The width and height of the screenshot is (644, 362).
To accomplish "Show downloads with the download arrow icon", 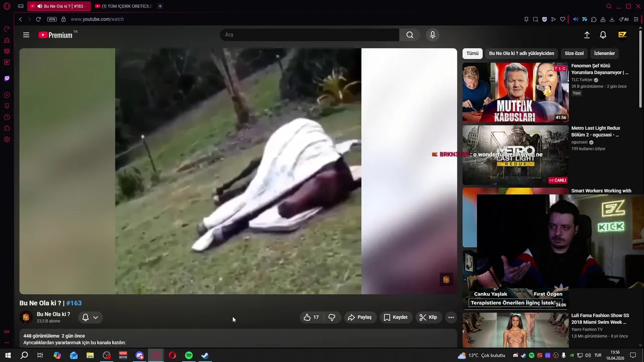I will click(612, 19).
